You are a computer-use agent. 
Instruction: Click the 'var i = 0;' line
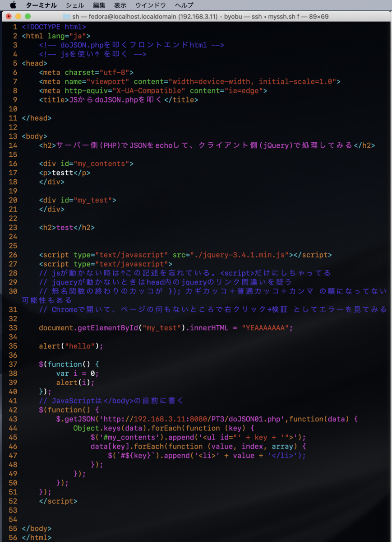click(77, 373)
